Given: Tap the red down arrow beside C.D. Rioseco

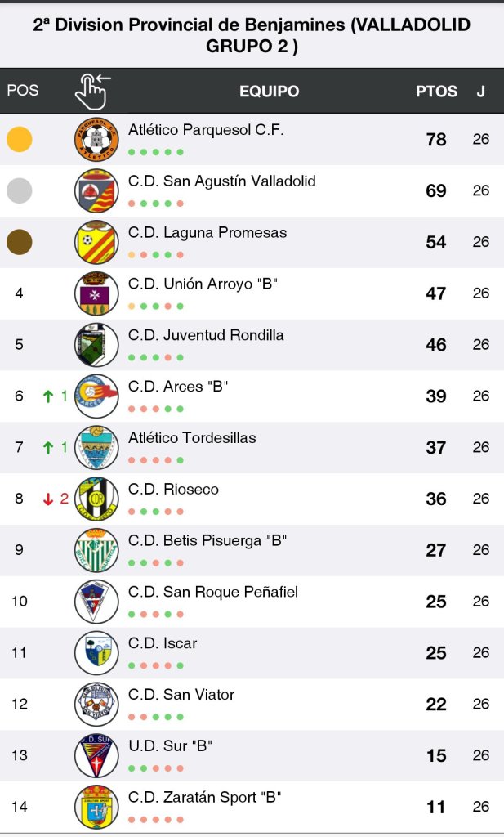Looking at the screenshot, I should click(48, 499).
